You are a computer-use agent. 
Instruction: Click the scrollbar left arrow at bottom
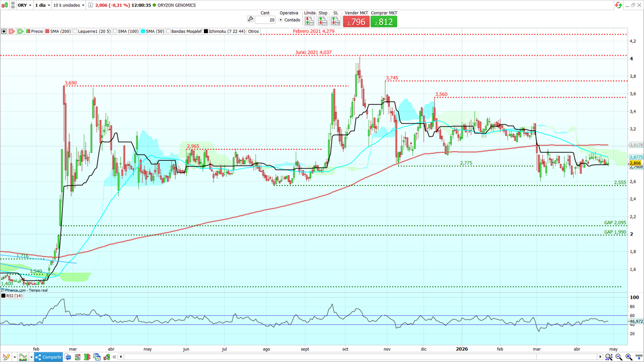pos(121,357)
